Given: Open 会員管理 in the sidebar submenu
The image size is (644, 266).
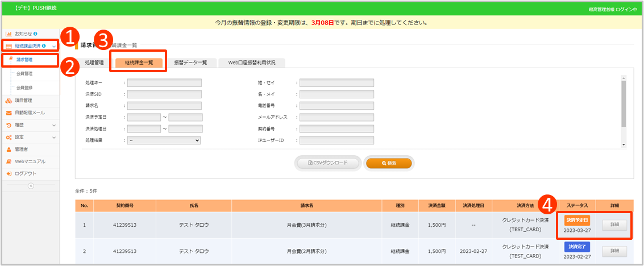Looking at the screenshot, I should pyautogui.click(x=24, y=73).
